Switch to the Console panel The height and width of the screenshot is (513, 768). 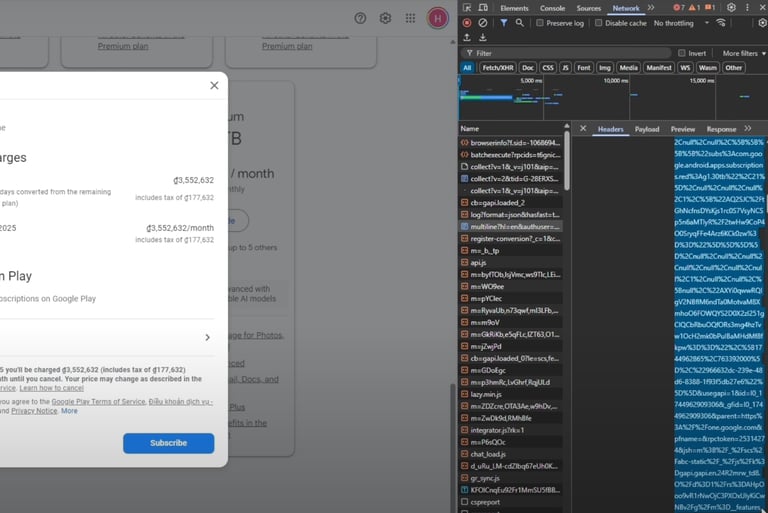pyautogui.click(x=552, y=8)
